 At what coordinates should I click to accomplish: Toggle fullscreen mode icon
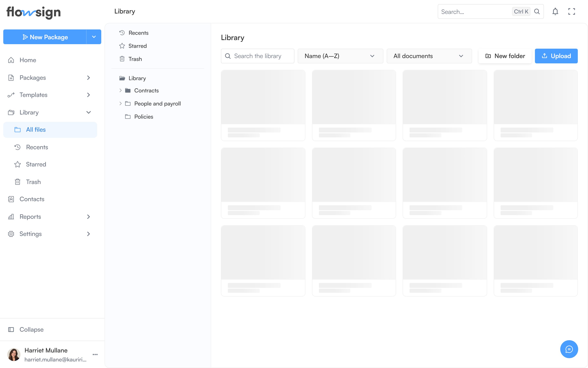point(571,11)
